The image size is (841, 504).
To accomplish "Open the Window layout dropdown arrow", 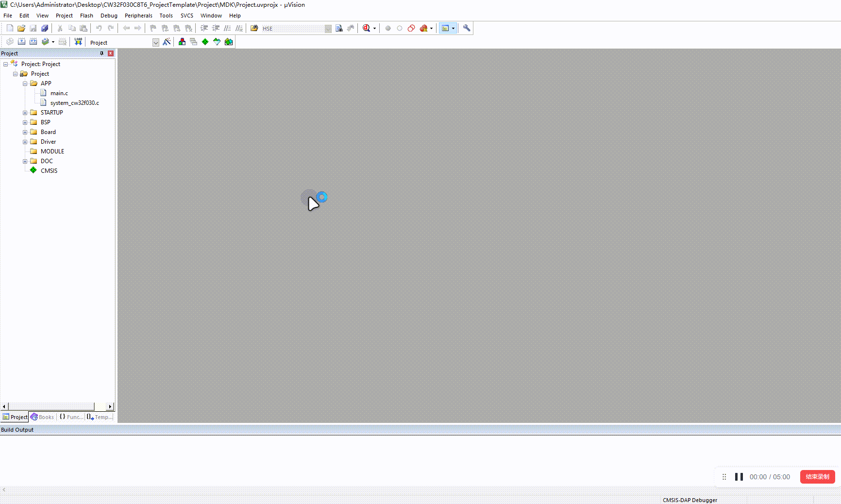I will 454,28.
